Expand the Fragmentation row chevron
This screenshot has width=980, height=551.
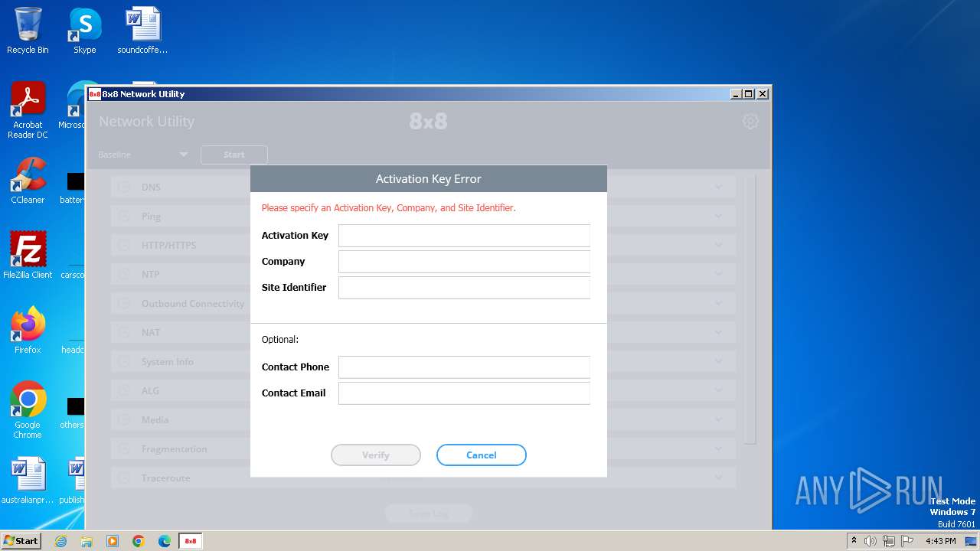click(718, 449)
